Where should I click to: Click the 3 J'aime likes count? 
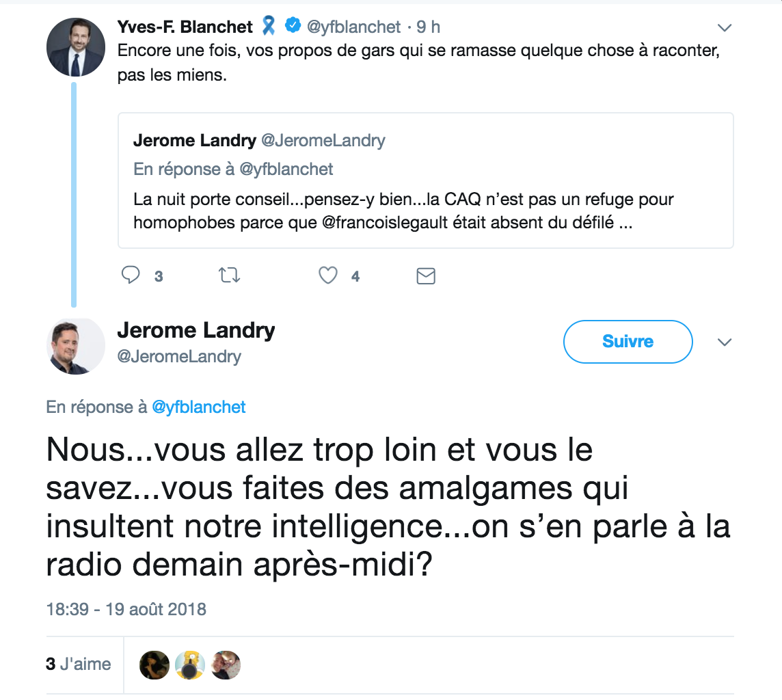tap(78, 664)
